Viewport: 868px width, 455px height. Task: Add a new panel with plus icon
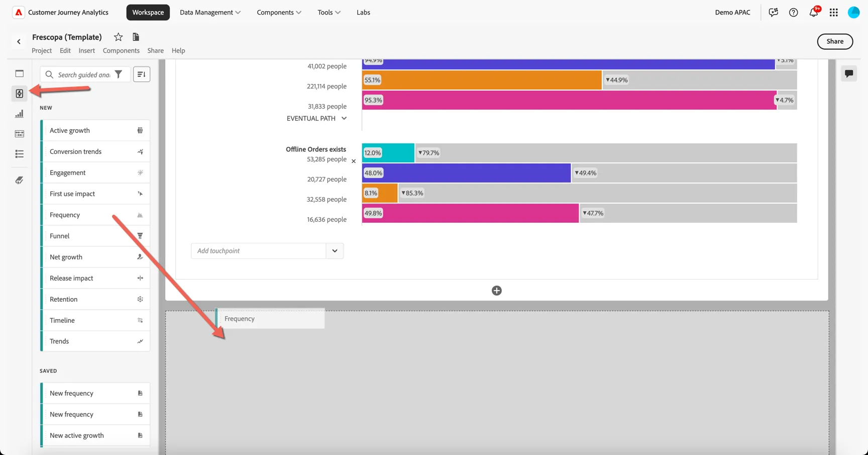click(x=496, y=291)
